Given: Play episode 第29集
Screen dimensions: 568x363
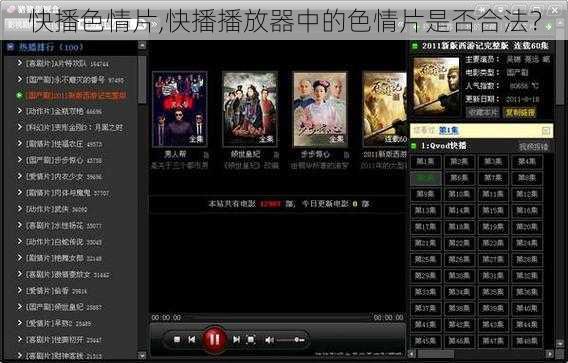Looking at the screenshot, I should pyautogui.click(x=425, y=276).
